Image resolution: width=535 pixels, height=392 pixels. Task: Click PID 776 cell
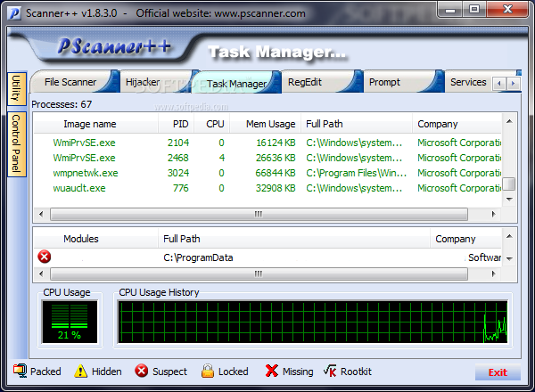coord(181,188)
